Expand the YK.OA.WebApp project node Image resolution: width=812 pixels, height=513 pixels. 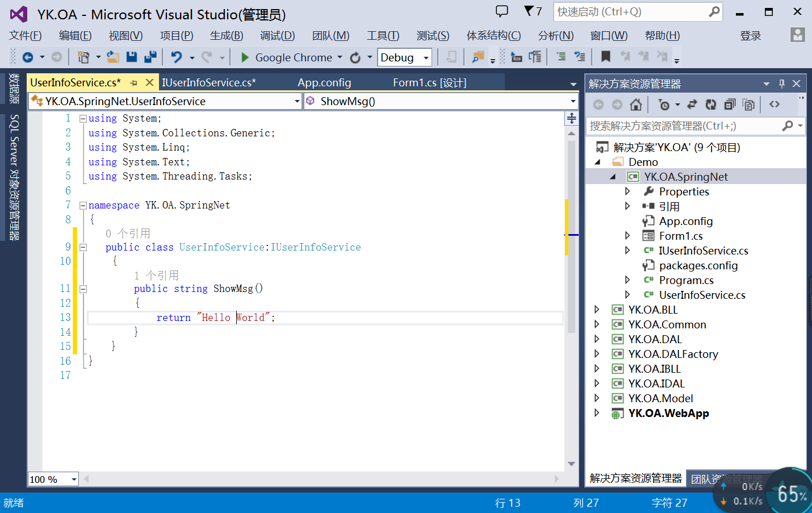(x=597, y=413)
